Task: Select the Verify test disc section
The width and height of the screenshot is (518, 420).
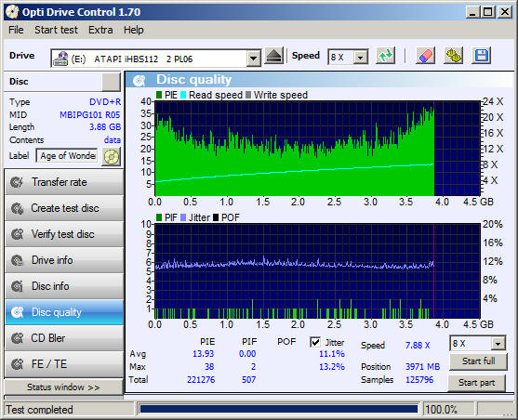Action: (x=64, y=234)
